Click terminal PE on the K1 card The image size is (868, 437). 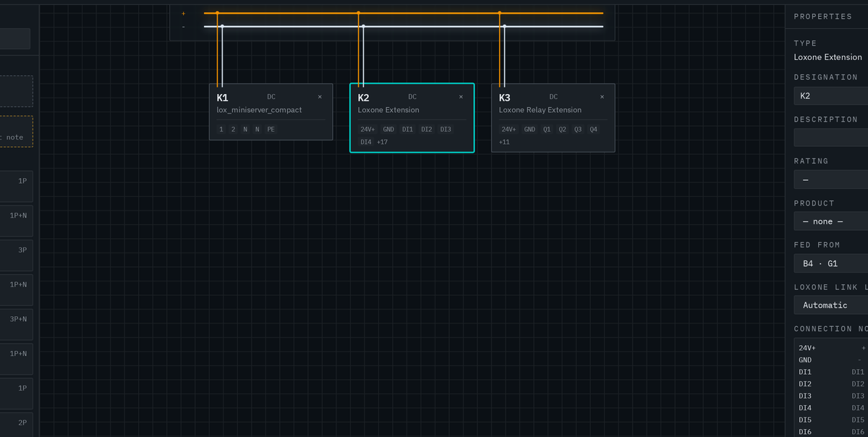(271, 130)
